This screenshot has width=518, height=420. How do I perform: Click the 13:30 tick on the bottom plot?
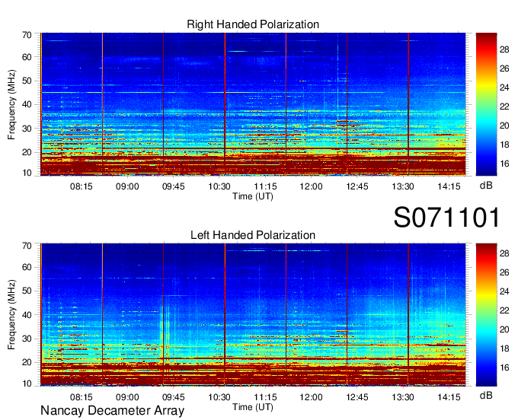click(x=403, y=397)
